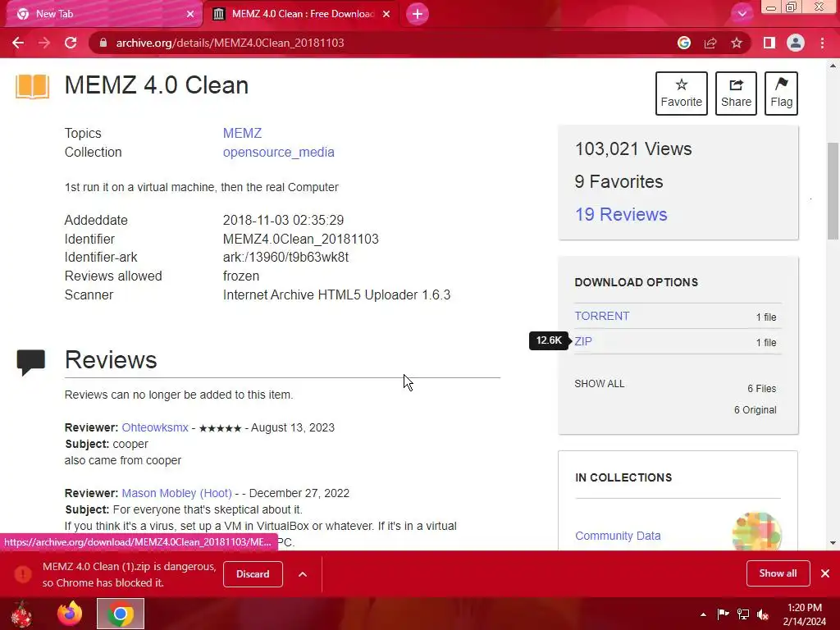The height and width of the screenshot is (630, 840).
Task: Expand SHOW ALL download files
Action: click(599, 384)
